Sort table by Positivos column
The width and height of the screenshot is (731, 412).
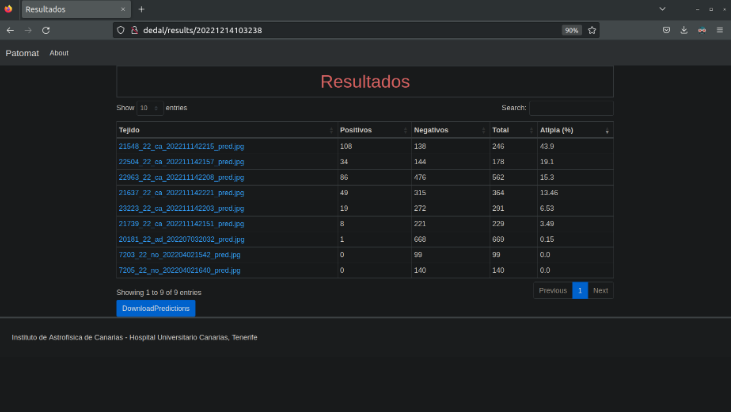pyautogui.click(x=372, y=130)
